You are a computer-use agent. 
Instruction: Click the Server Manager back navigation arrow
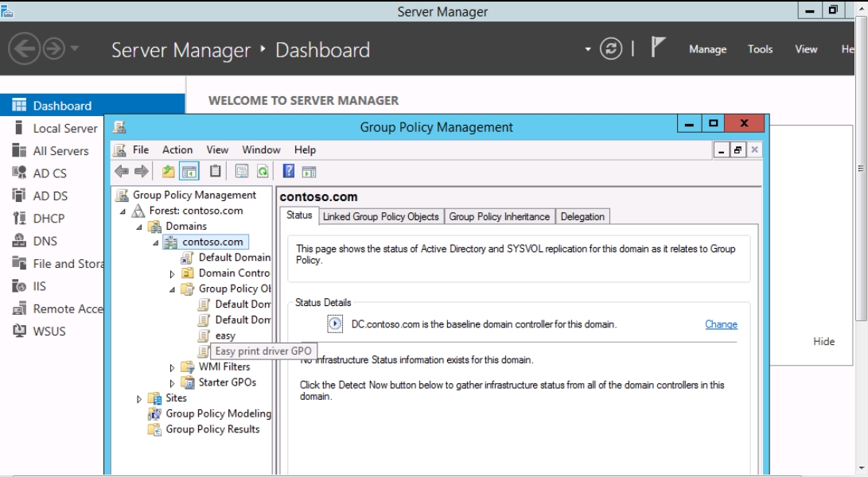pyautogui.click(x=24, y=49)
